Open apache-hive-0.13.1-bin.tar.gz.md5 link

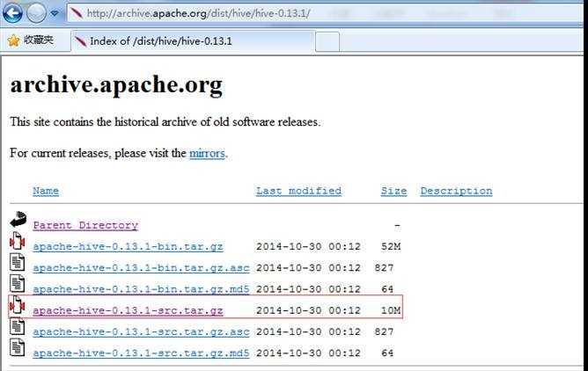[x=141, y=289]
